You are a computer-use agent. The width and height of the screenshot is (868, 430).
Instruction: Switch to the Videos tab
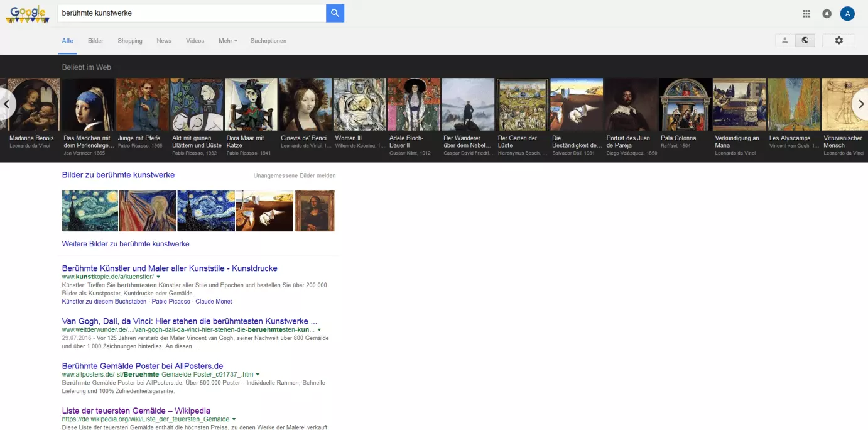tap(195, 41)
